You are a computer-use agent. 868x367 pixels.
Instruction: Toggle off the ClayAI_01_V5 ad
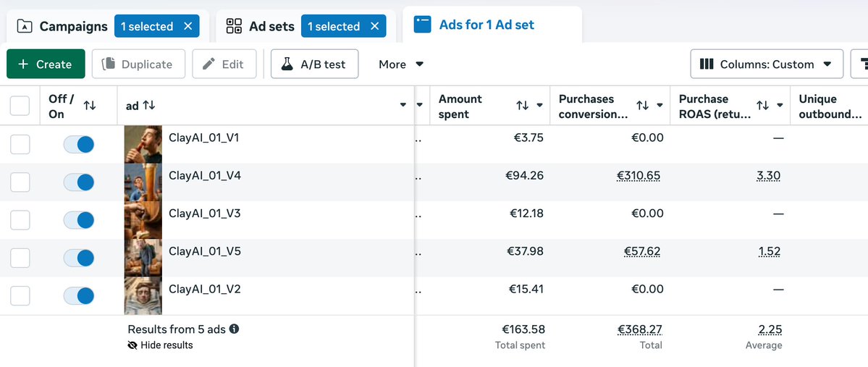point(79,258)
